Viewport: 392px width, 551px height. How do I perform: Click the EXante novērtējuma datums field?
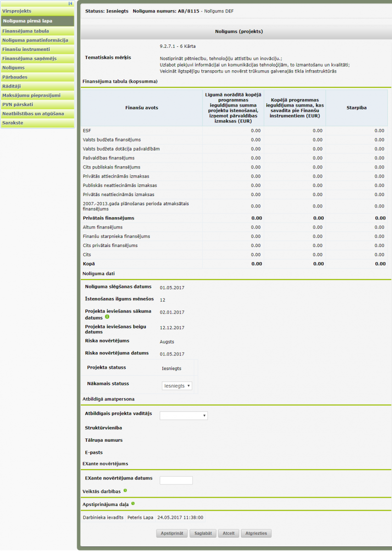176,480
